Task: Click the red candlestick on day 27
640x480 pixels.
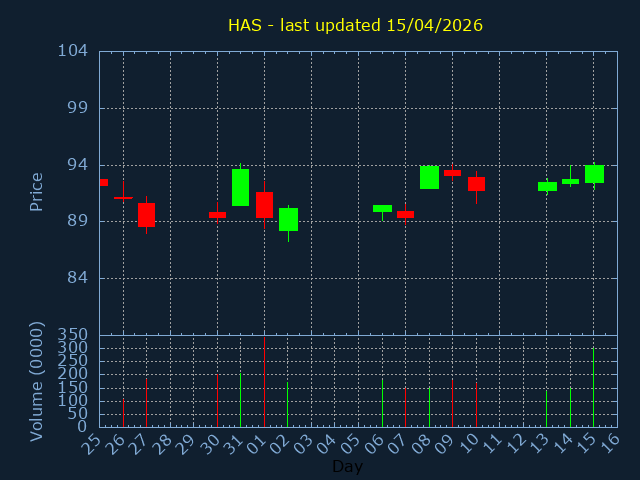Action: click(146, 215)
